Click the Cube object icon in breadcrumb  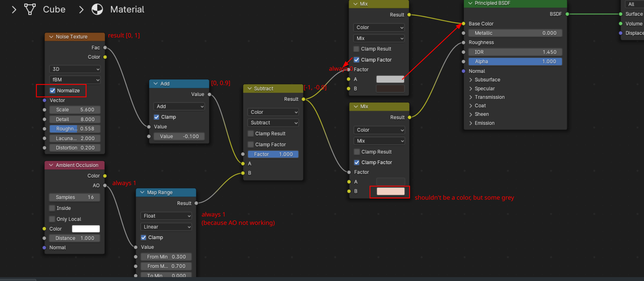(x=31, y=9)
